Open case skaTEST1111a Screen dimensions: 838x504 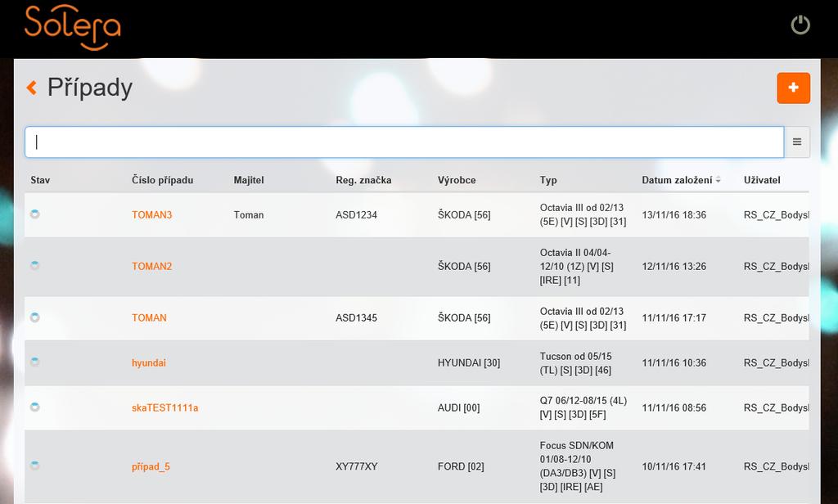[164, 407]
